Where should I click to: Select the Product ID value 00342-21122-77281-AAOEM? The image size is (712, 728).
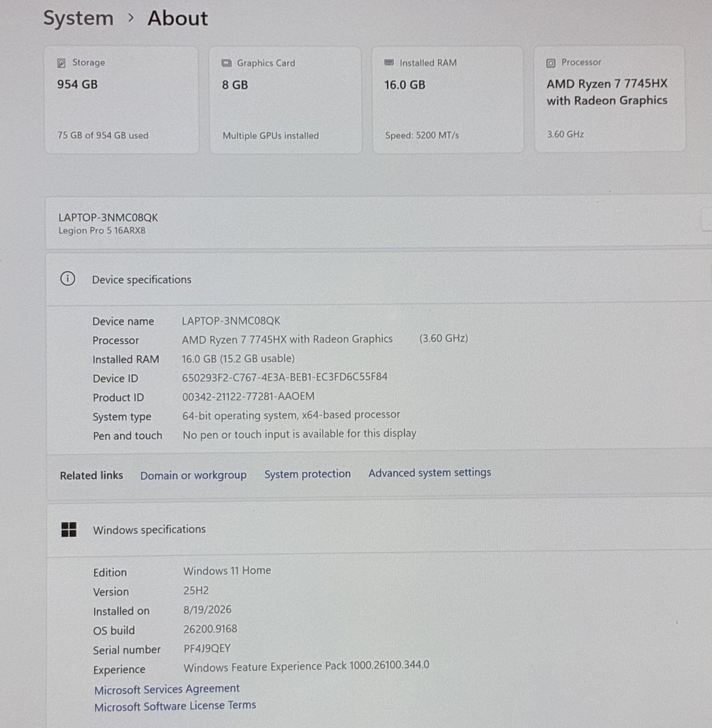[249, 396]
